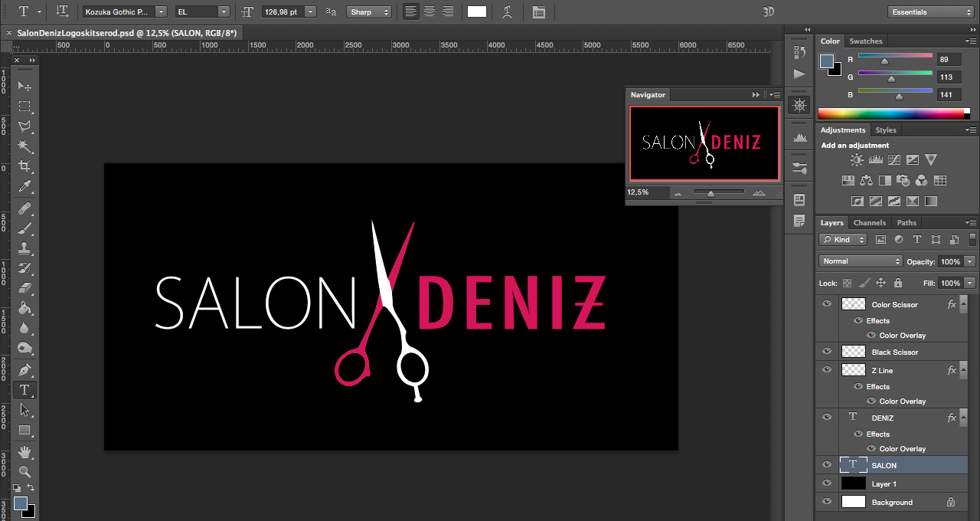
Task: Select the Blur tool
Action: pos(24,328)
